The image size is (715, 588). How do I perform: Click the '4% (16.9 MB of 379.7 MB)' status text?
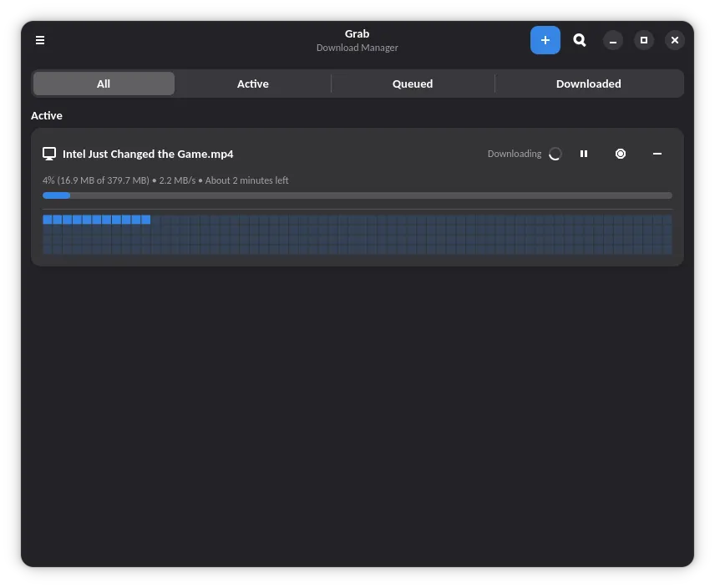[x=96, y=180]
